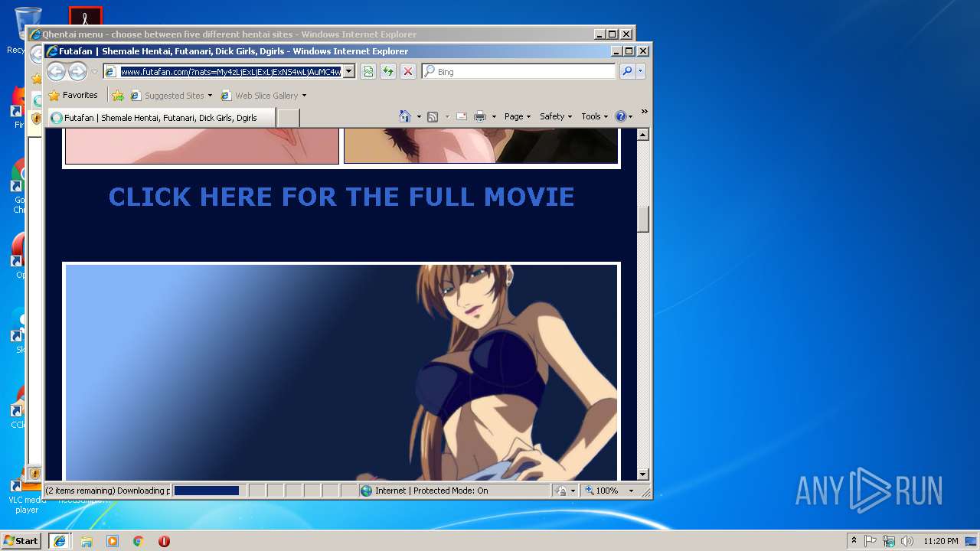Open the Tools menu
Screen dimensions: 980x551
pyautogui.click(x=594, y=116)
